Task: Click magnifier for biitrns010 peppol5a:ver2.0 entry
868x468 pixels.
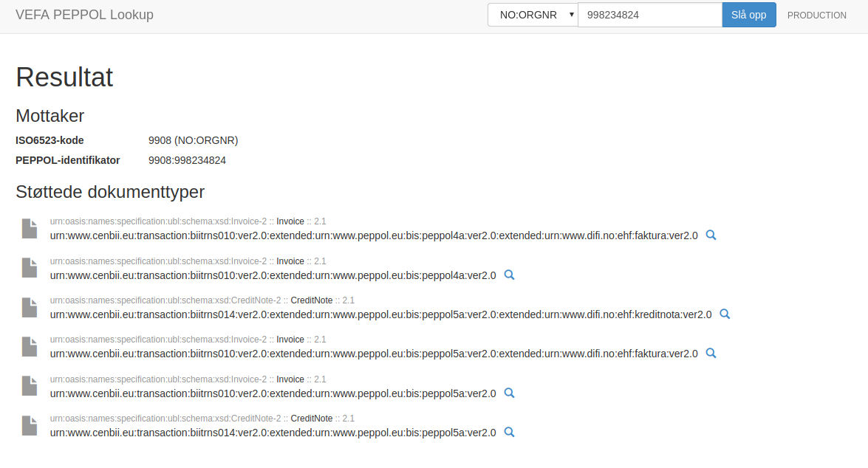Action: [x=509, y=393]
